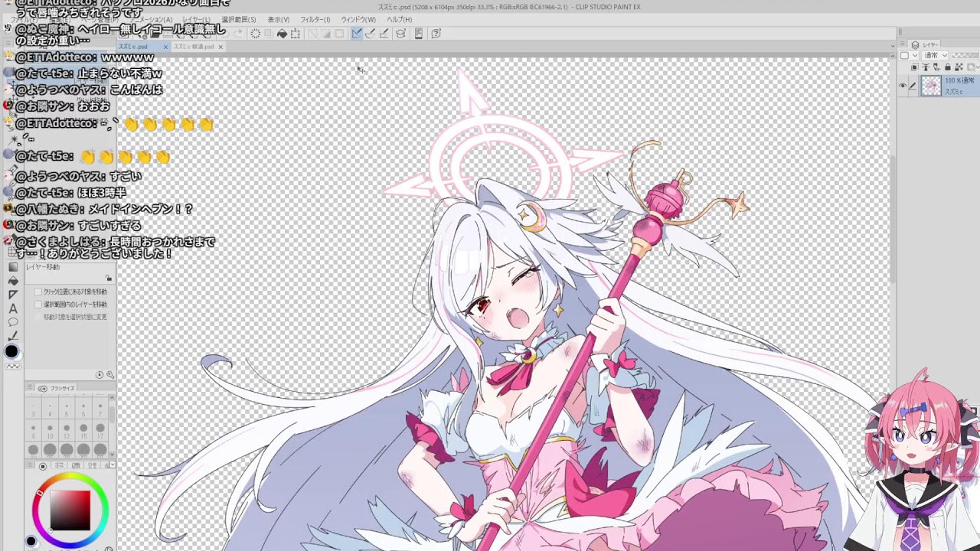This screenshot has height=551, width=980.
Task: Select the Gradient tool in left toolbar
Action: click(14, 267)
